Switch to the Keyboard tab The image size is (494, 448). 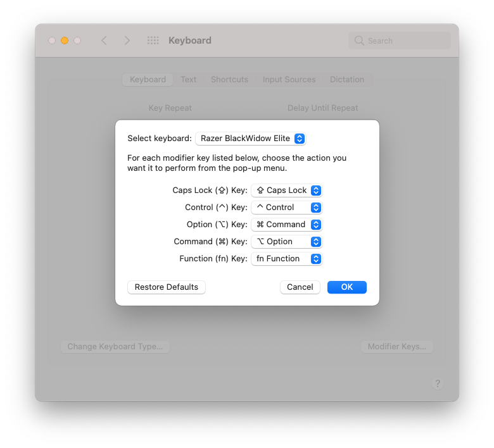148,80
